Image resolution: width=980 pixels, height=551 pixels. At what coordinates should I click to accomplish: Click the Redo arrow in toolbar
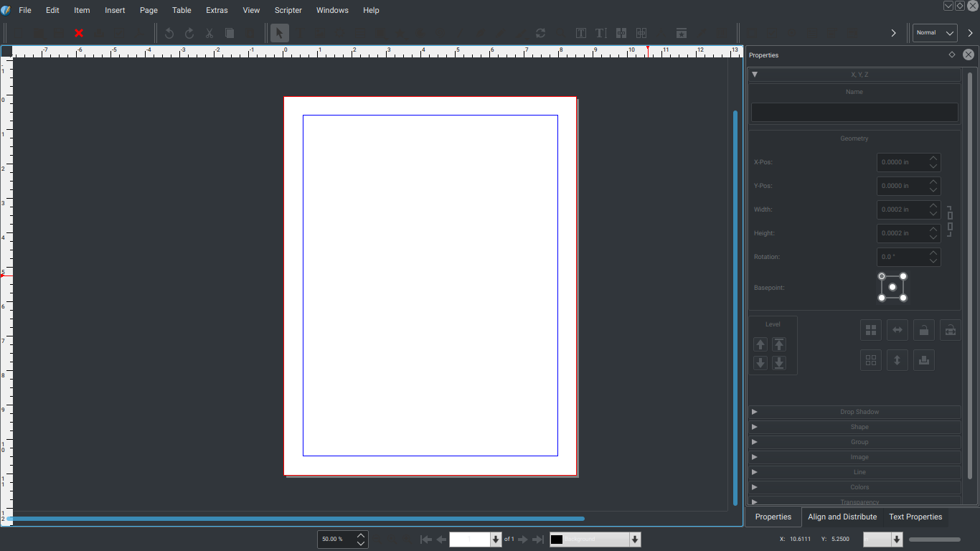click(189, 33)
